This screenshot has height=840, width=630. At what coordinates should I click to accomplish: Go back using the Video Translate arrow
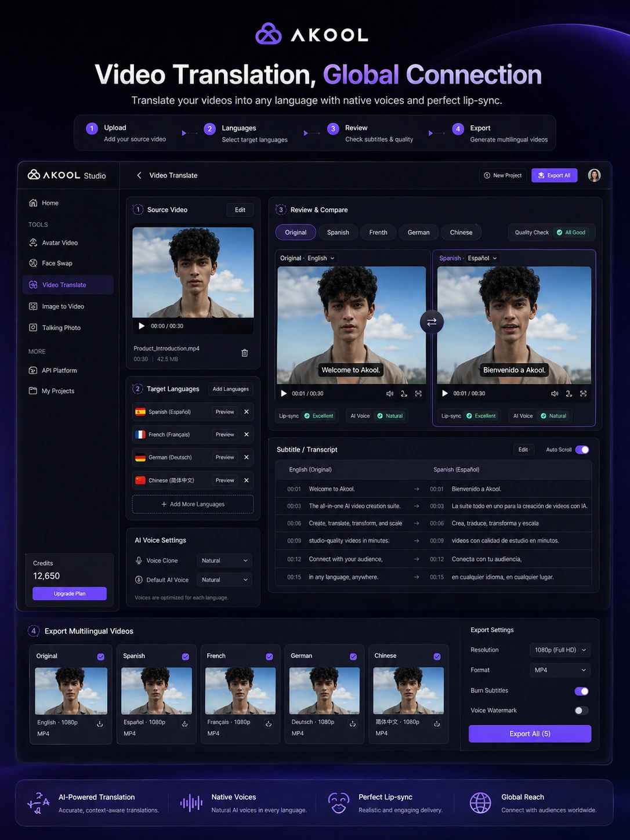(139, 175)
